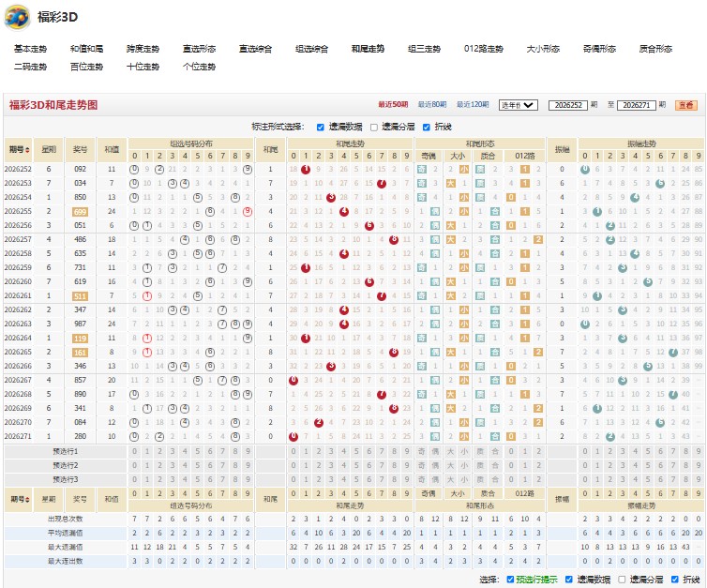
Task: Toggle bottom 遗漏数据 checkbox
Action: 569,580
